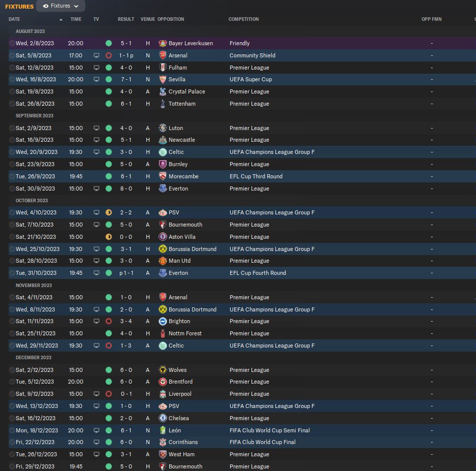Click the Liverpool club badge
The width and height of the screenshot is (476, 471).
(163, 394)
